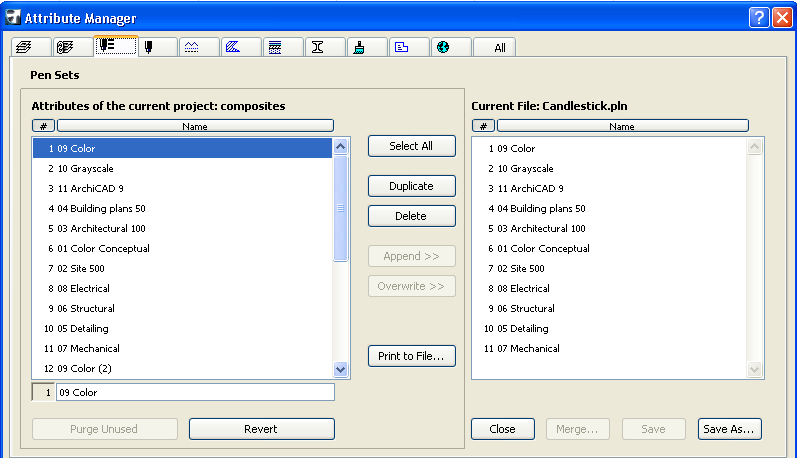Select '07 Mechanical' in Candlestick.pln list

tap(609, 348)
